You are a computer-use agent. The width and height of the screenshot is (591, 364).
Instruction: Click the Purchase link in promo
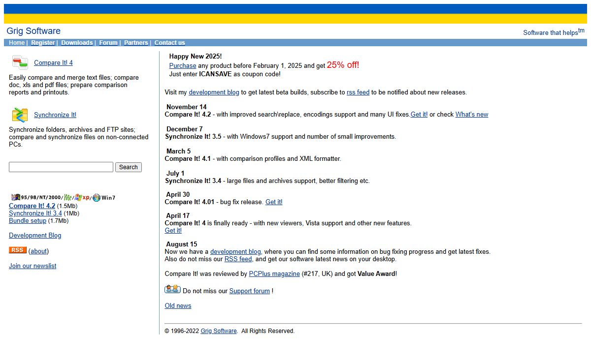(x=183, y=66)
